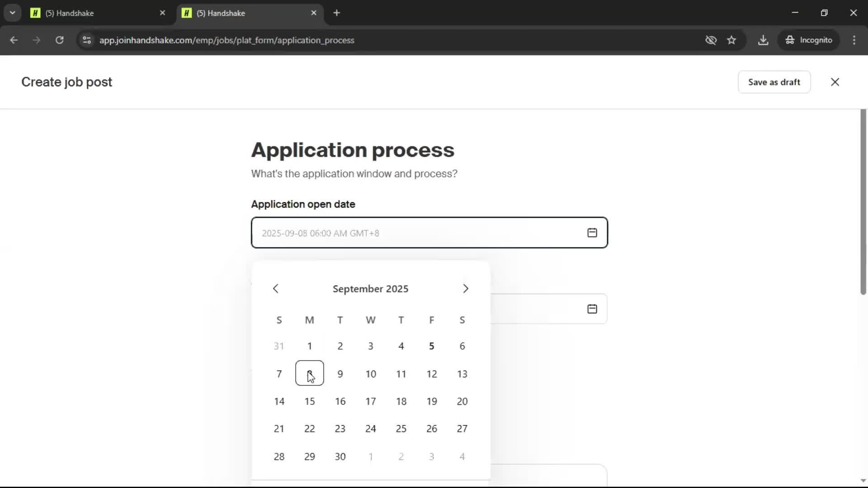The image size is (868, 488).
Task: Select September 1 in calendar
Action: point(310,346)
